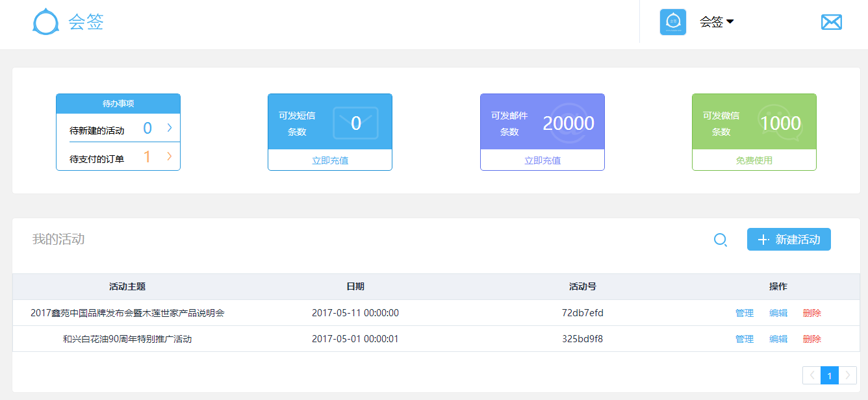Click 删除 for the 2017鑫苑中国品牌发布会 activity
Viewport: 868px width, 400px height.
coord(812,313)
